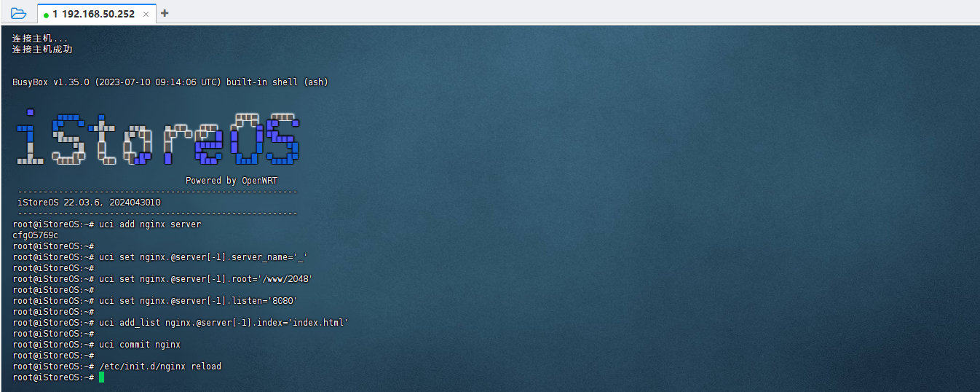
Task: Click the iStoreOS 22.03.6 version line
Action: 89,203
